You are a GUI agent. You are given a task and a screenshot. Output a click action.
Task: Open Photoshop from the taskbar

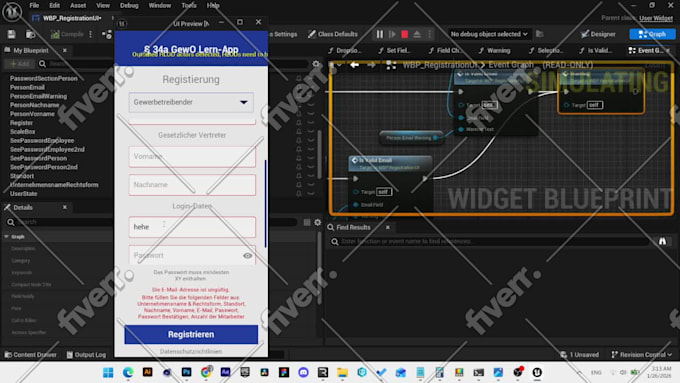[186, 372]
